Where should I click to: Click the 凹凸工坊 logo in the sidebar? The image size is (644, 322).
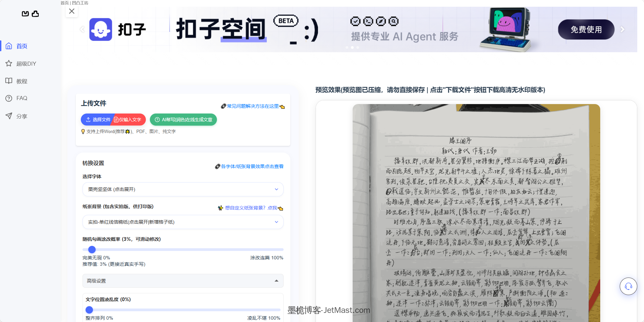tap(30, 14)
